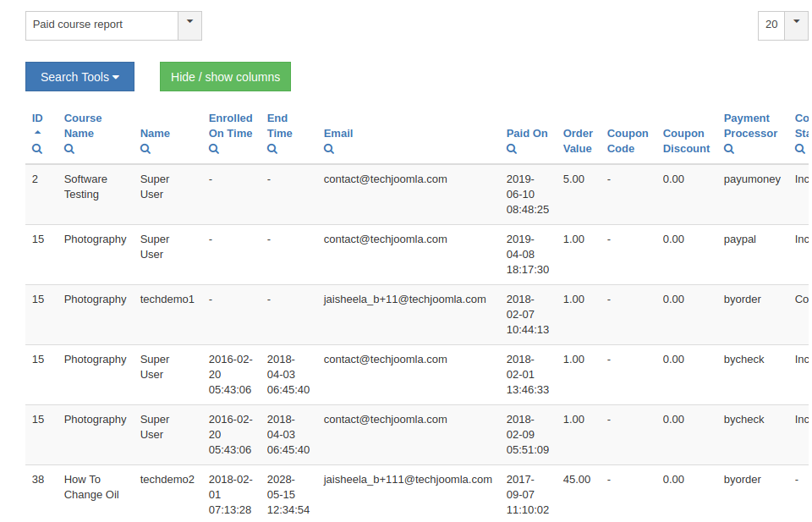
Task: Open the Paid course report dropdown
Action: pos(189,25)
